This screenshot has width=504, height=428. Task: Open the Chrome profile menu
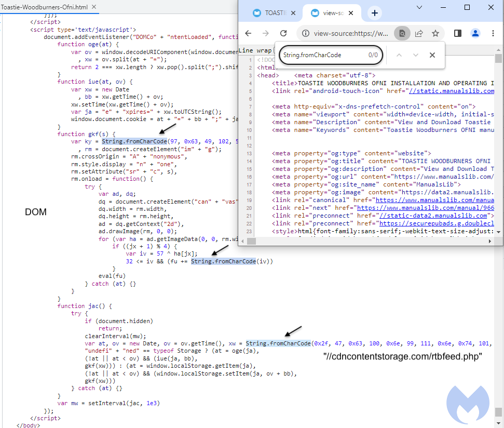(475, 33)
